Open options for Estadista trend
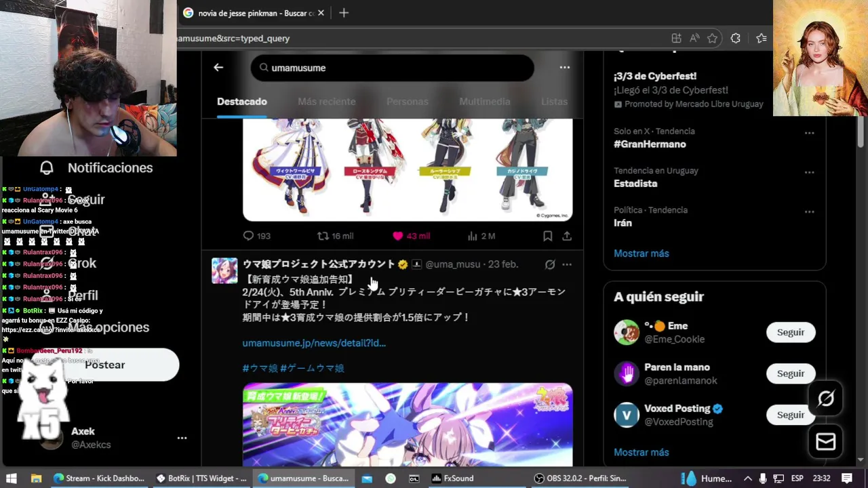This screenshot has height=488, width=868. point(809,172)
